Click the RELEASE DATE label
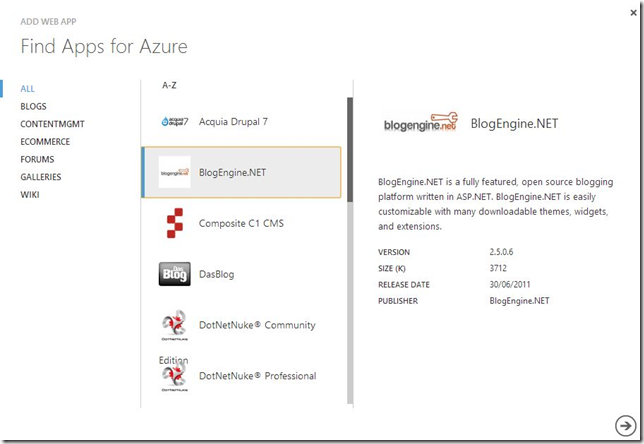Image resolution: width=644 pixels, height=444 pixels. coord(404,285)
